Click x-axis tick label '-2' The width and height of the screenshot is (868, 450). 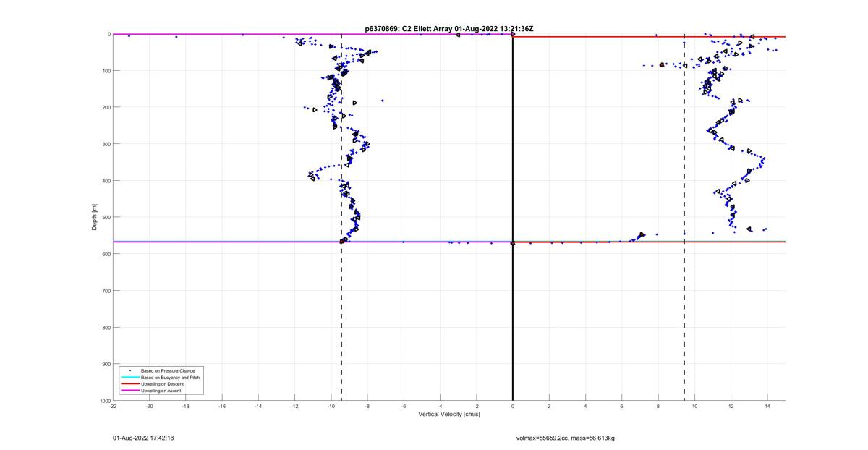point(477,406)
